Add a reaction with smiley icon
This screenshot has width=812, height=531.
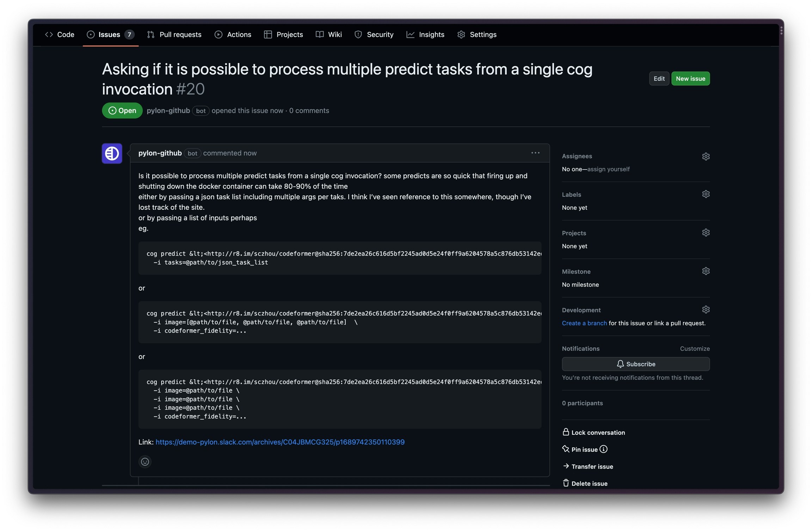145,462
